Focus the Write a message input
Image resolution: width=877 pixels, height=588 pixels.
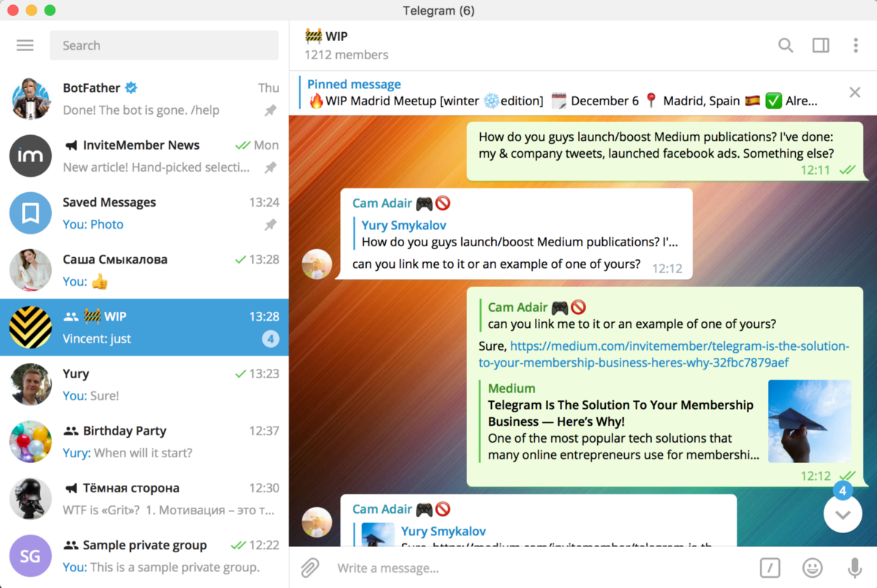(x=541, y=568)
